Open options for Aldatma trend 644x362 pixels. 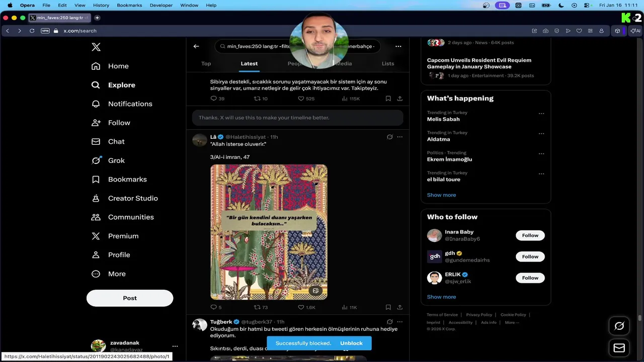[x=541, y=134]
